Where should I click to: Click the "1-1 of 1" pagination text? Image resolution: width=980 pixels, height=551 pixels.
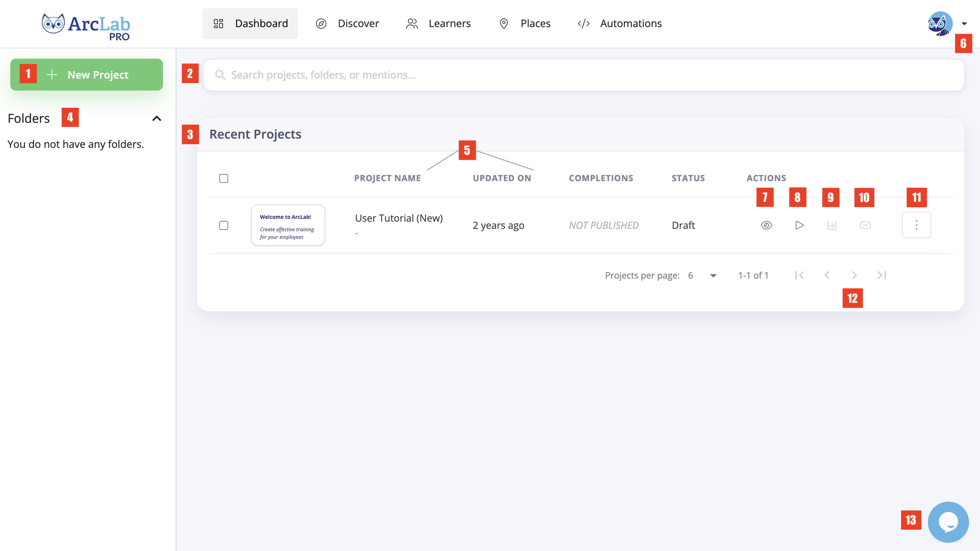click(x=753, y=275)
